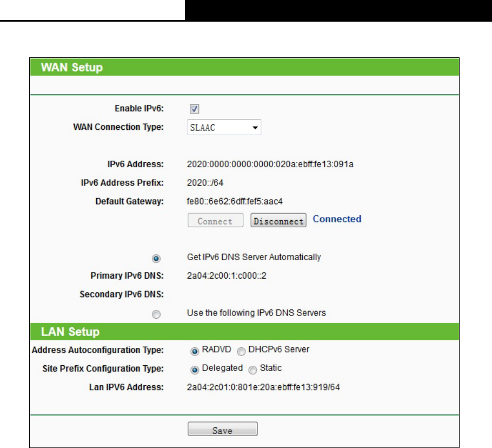This screenshot has width=492, height=448.
Task: Click default gateway fe80::6e62:6dff:fef5:aac4
Action: click(235, 201)
